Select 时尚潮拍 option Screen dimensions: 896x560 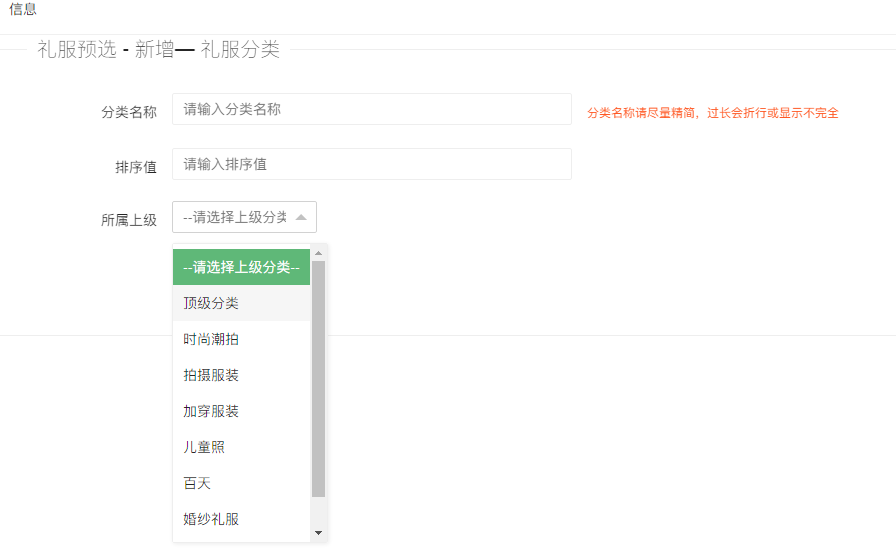pos(241,339)
